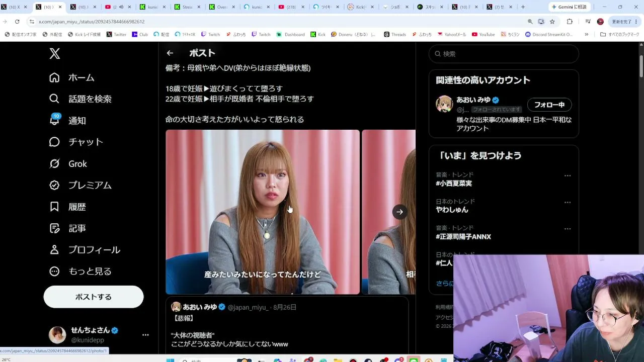Open more options for #正源司陽子ANNX trend
This screenshot has height=362, width=644.
(568, 229)
